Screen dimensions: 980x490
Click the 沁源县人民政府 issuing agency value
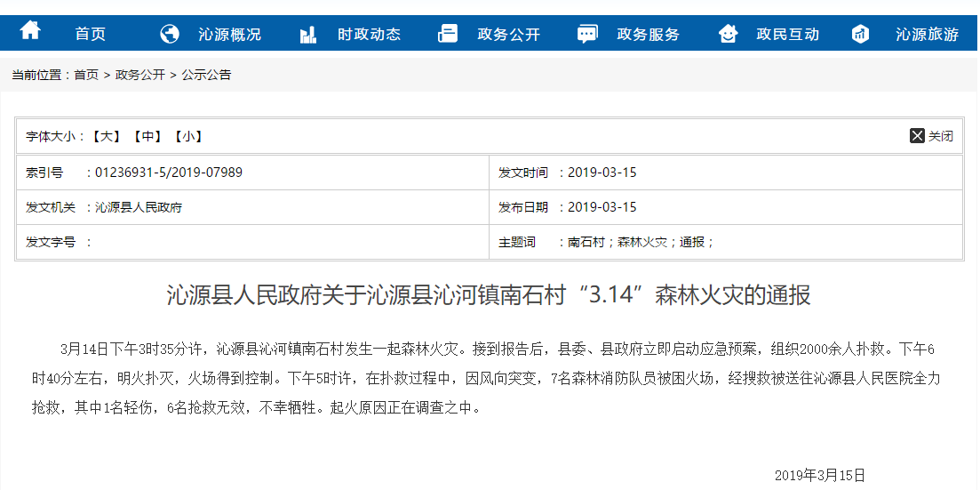139,207
